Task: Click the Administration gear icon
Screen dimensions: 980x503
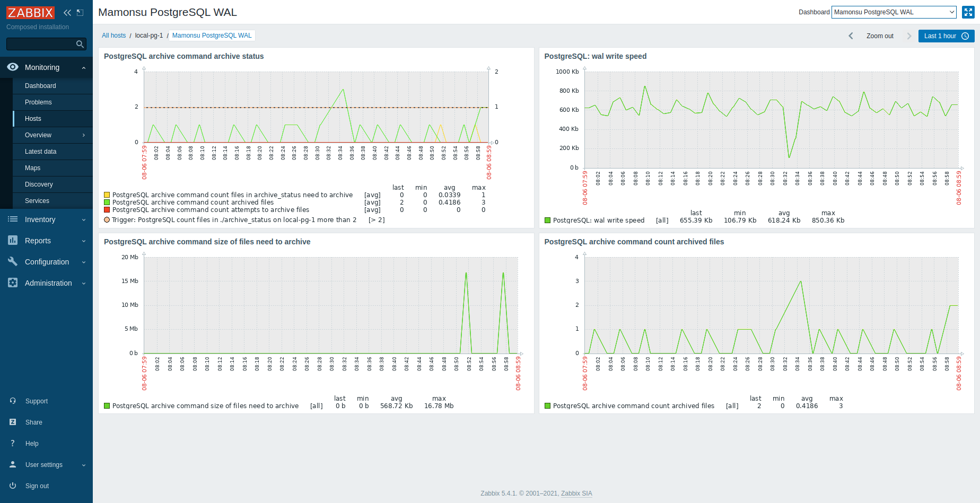Action: 13,283
